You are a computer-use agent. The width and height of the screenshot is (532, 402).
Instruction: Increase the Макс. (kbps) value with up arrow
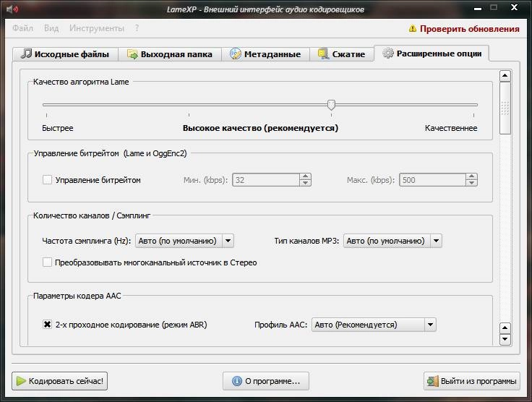coord(471,176)
